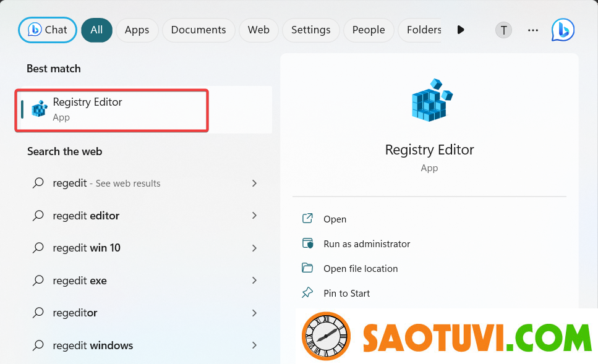Open the three-dots options menu
Viewport: 598px width, 364px height.
pyautogui.click(x=533, y=30)
